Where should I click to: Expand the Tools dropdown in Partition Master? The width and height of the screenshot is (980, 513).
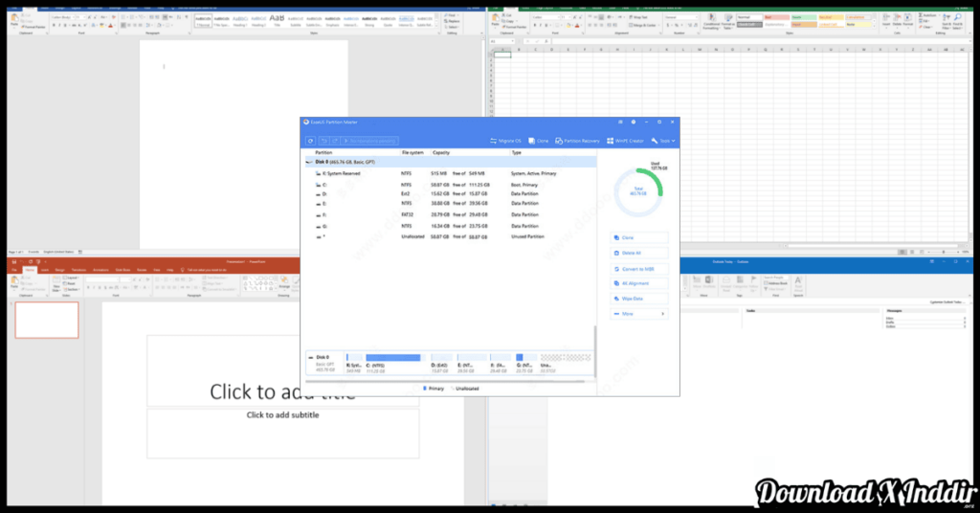click(663, 141)
